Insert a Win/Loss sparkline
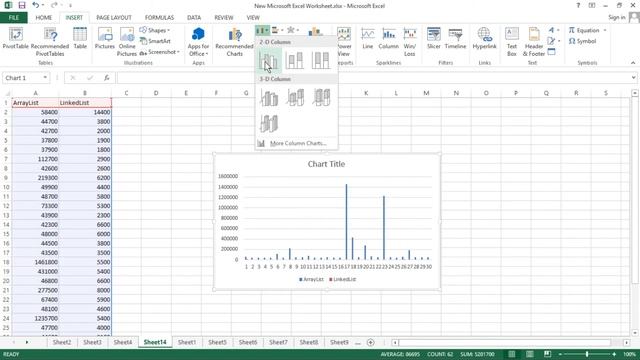The height and width of the screenshot is (360, 640). [409, 42]
